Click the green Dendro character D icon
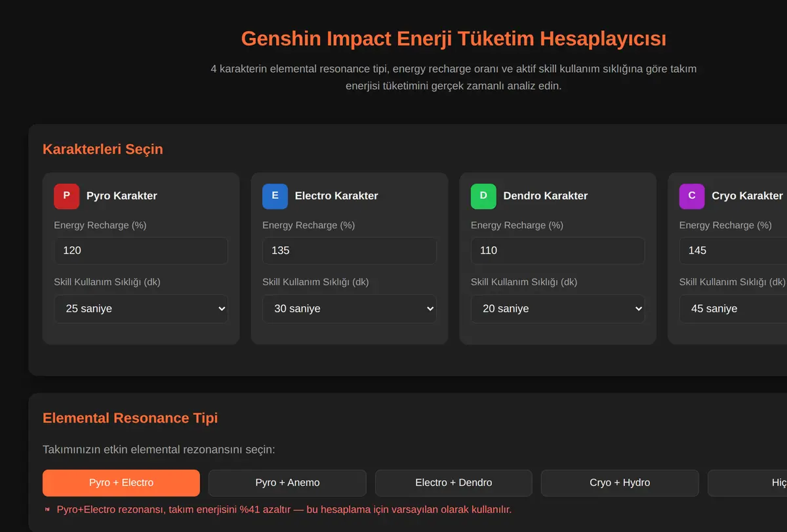The image size is (787, 532). [x=483, y=196]
